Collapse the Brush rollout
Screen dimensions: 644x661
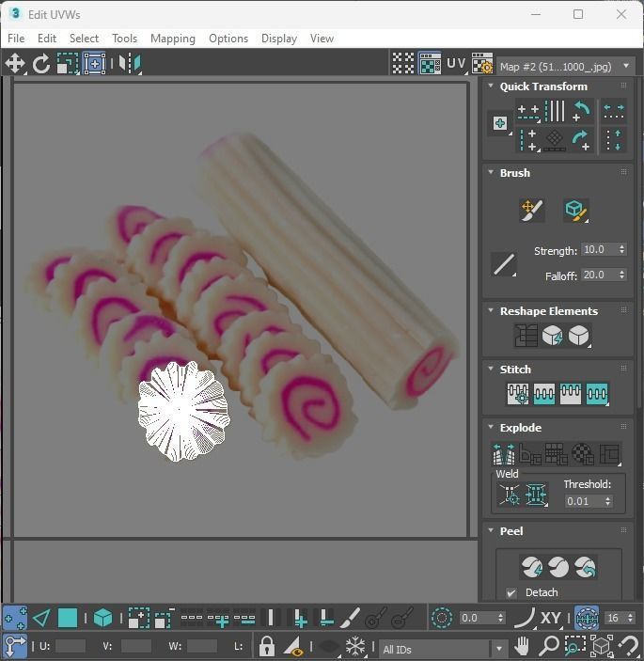pyautogui.click(x=491, y=172)
